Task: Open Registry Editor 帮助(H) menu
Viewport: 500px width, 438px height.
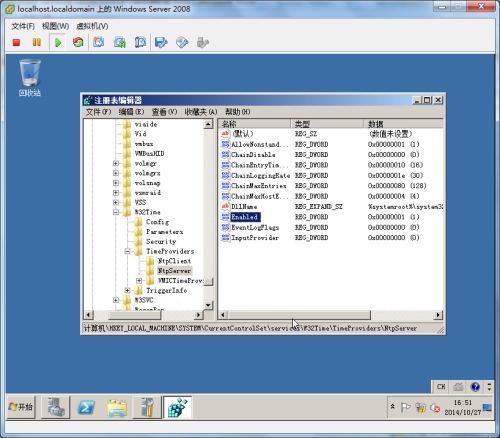Action: tap(238, 112)
